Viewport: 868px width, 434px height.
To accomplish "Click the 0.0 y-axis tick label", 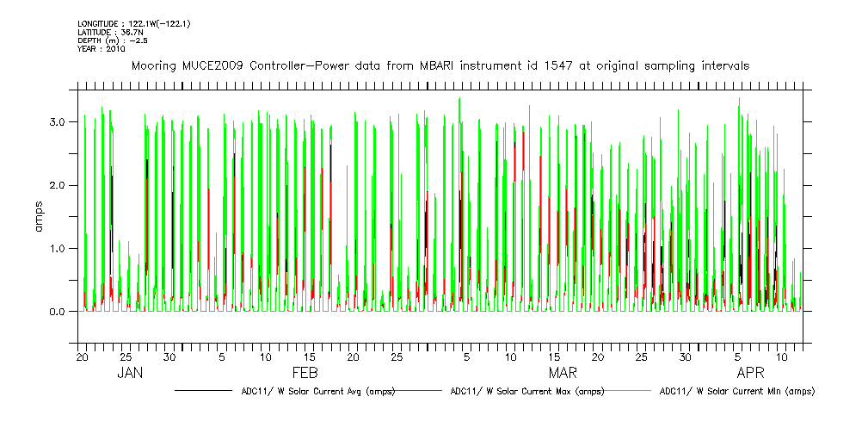I will 58,312.
